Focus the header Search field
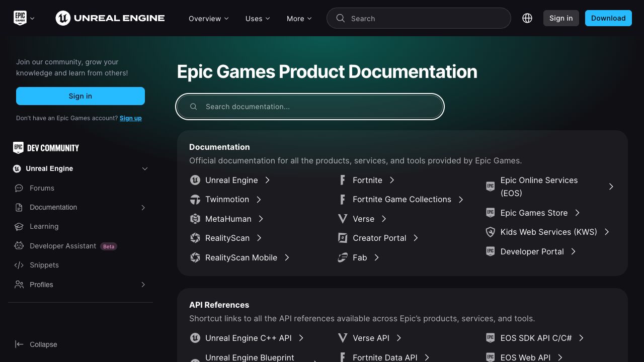 coord(419,18)
